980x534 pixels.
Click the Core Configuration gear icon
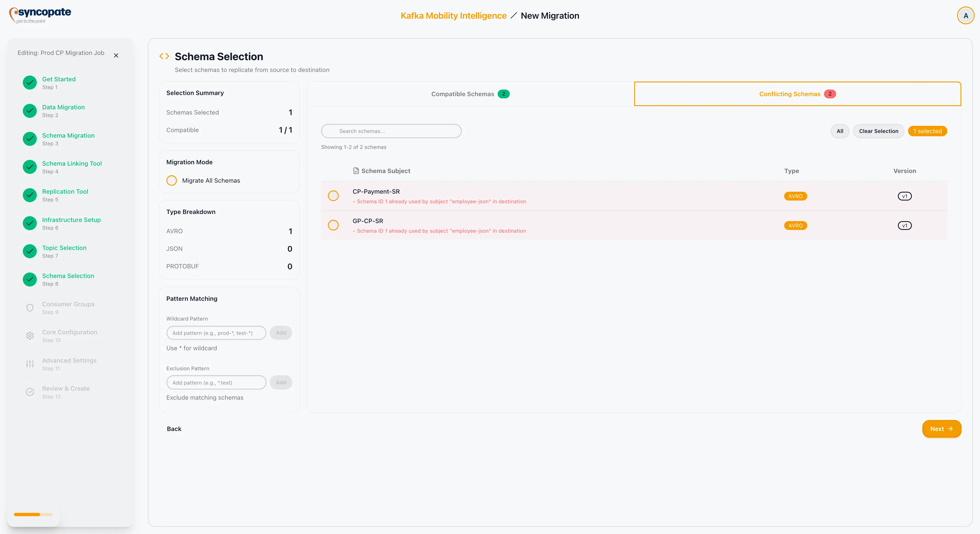pyautogui.click(x=30, y=336)
